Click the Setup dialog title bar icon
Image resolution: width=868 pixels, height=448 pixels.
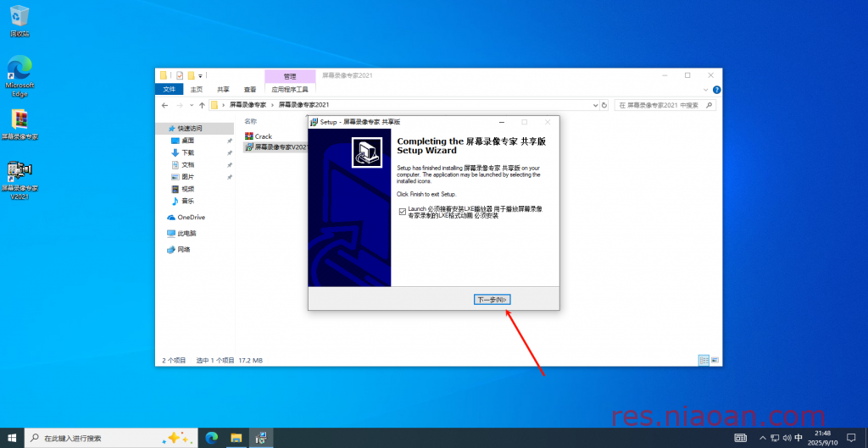pyautogui.click(x=314, y=122)
